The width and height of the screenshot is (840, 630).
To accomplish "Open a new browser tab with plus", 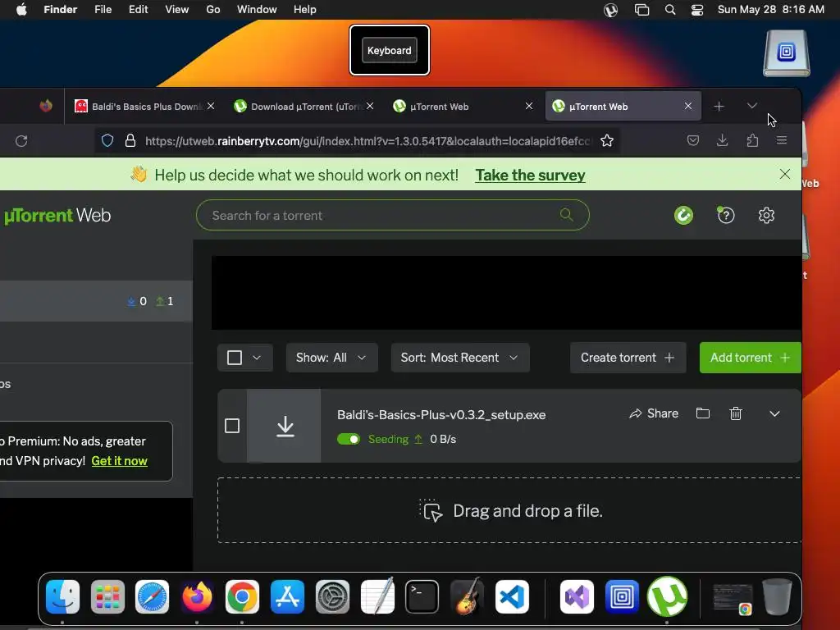I will click(x=719, y=106).
